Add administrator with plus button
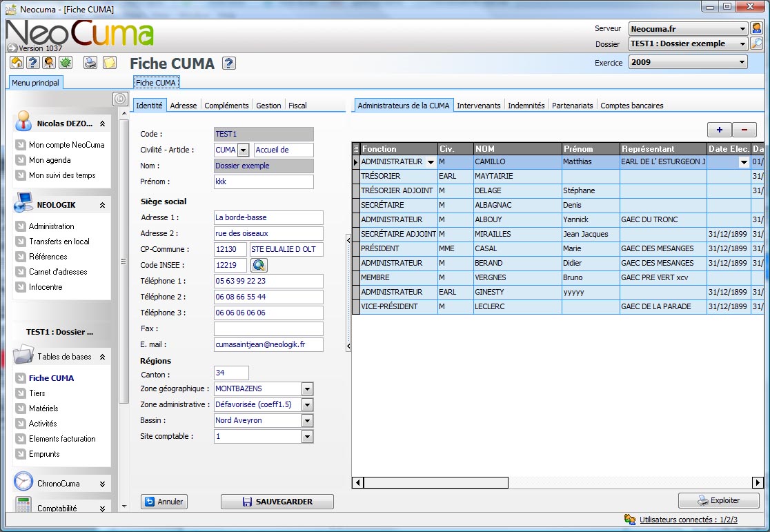770x532 pixels. pyautogui.click(x=720, y=130)
